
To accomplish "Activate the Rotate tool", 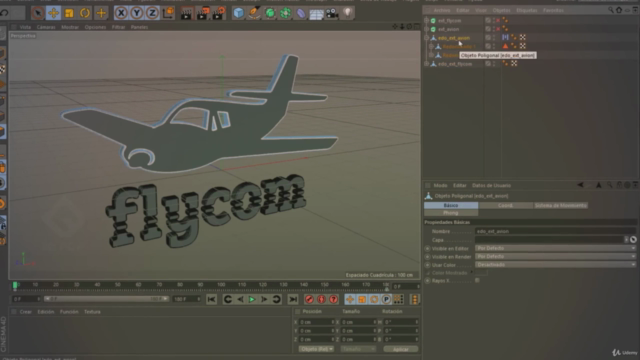I will coord(85,13).
